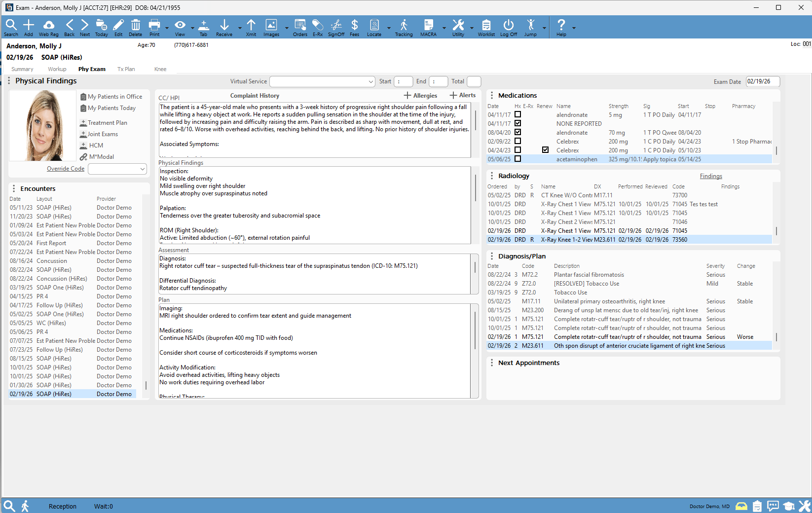Uncheck Hx box for NONE REPORTED
The image size is (812, 513).
(x=517, y=123)
